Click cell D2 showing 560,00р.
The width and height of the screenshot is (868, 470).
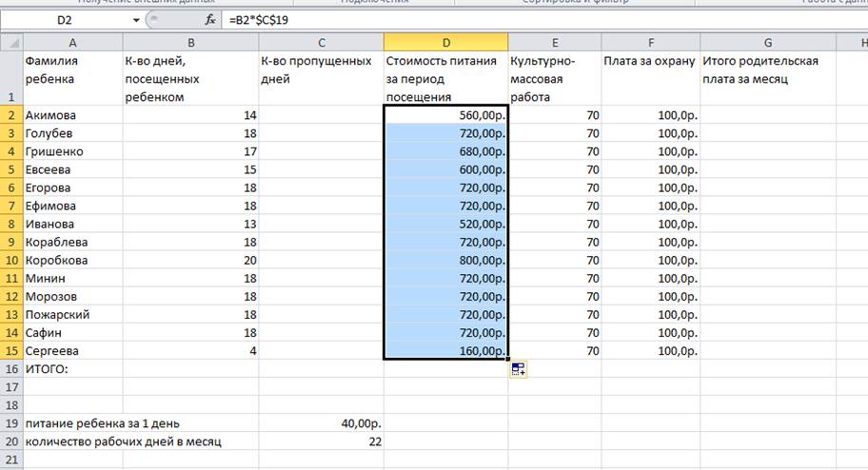click(445, 115)
